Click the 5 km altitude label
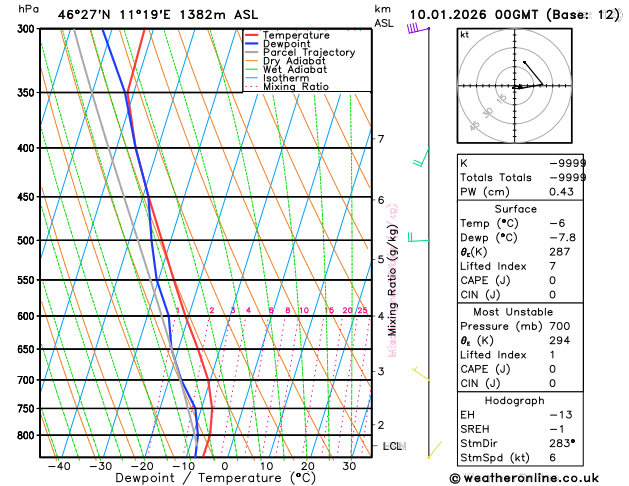 click(381, 259)
